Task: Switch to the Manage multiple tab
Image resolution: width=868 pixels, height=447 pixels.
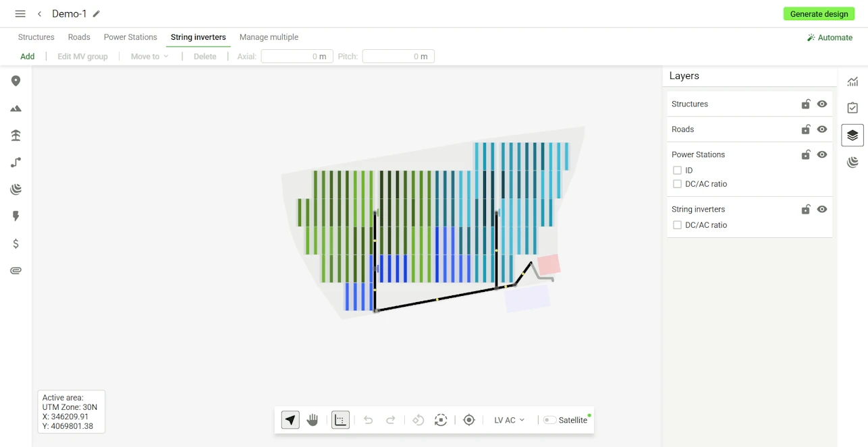Action: [269, 37]
